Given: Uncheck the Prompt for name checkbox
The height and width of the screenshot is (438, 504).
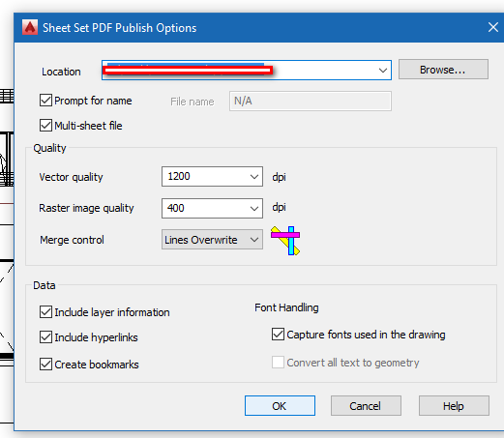Looking at the screenshot, I should (45, 101).
